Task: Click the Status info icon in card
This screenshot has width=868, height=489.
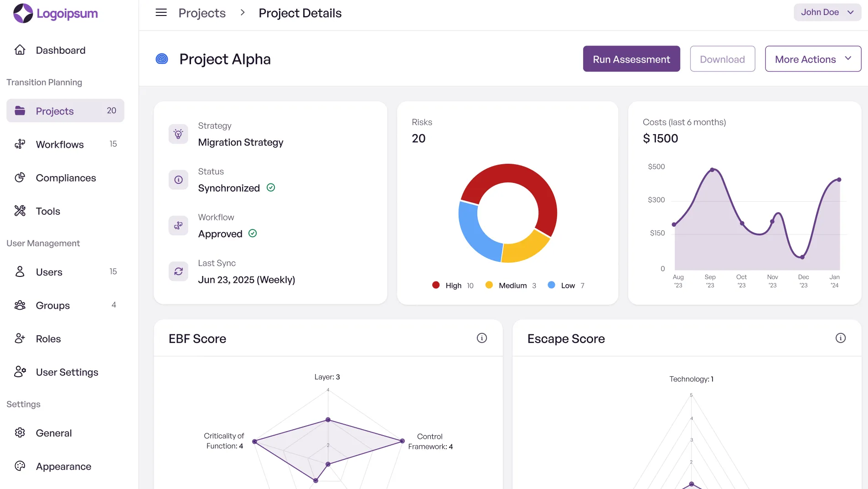Action: pyautogui.click(x=178, y=180)
